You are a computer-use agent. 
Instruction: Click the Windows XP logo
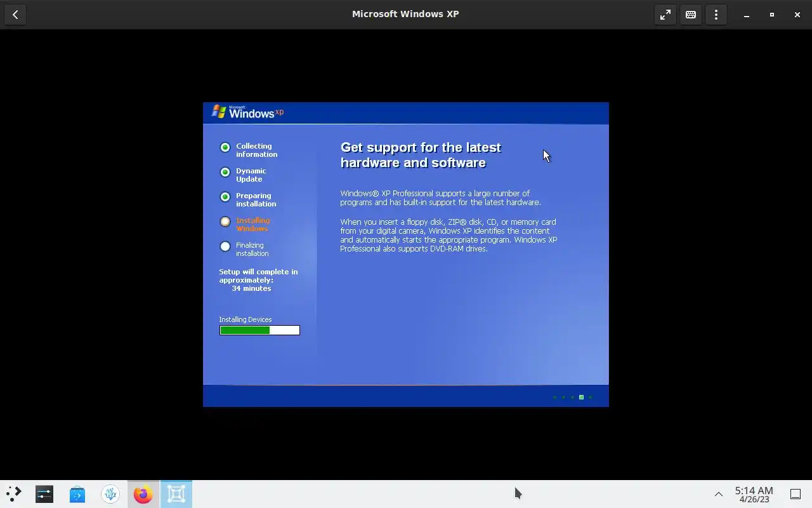[x=247, y=112]
